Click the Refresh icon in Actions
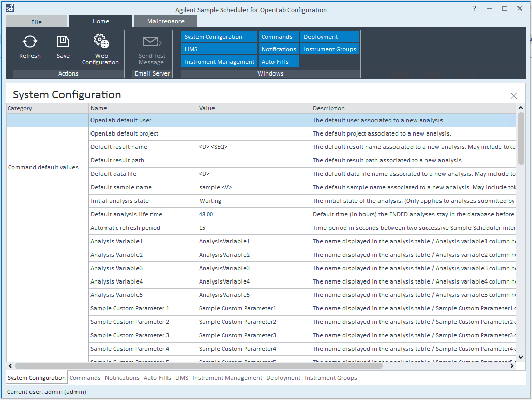The image size is (532, 401). pos(30,42)
